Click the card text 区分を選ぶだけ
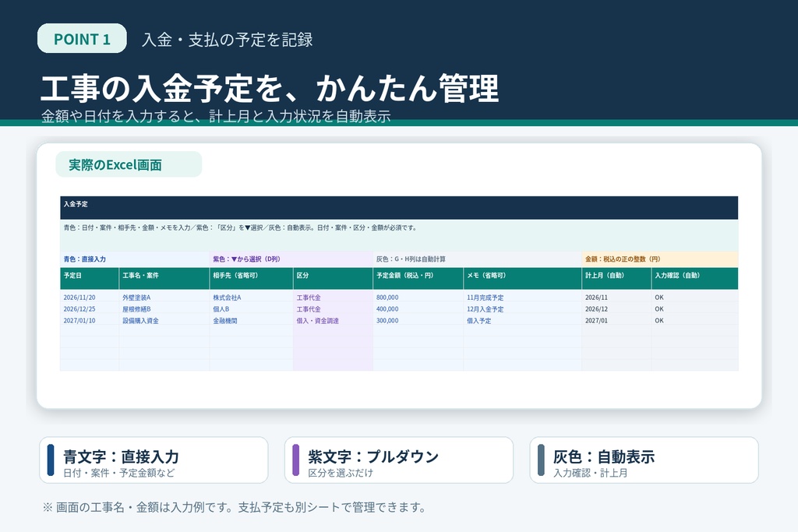Image resolution: width=798 pixels, height=532 pixels. pos(341,473)
